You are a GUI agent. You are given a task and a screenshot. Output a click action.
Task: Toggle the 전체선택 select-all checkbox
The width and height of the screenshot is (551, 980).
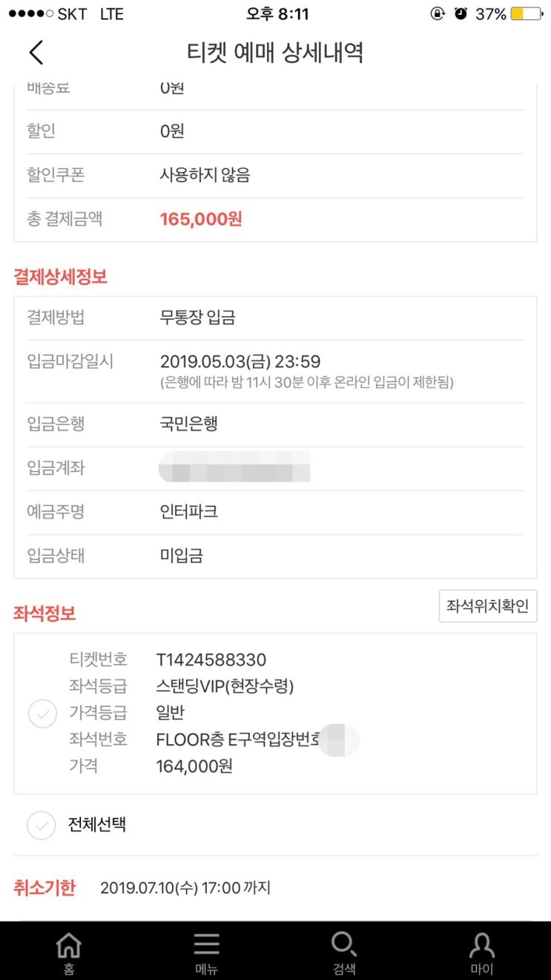point(42,825)
